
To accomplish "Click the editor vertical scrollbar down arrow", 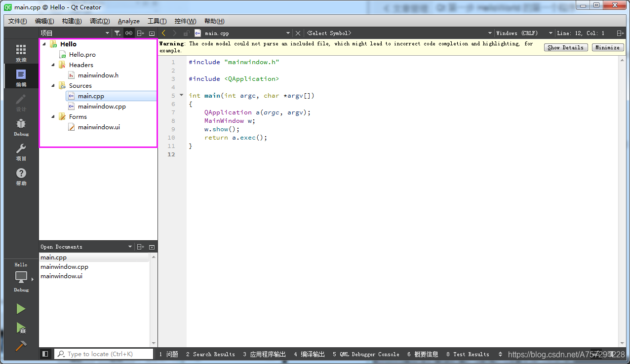I will pos(622,343).
